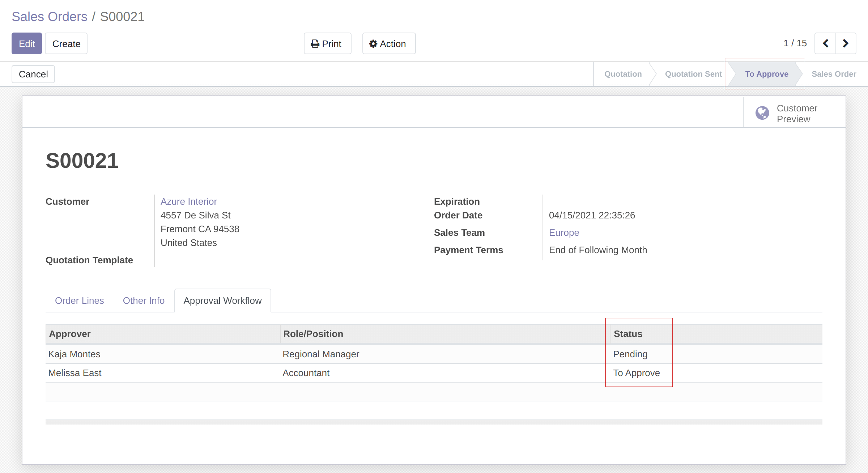868x473 pixels.
Task: Click the To Approve status stage
Action: pos(766,74)
